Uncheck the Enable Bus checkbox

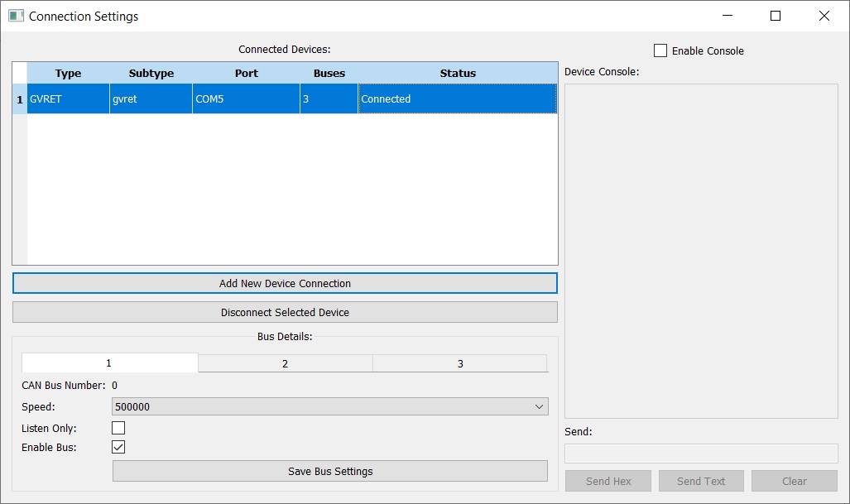coord(118,447)
